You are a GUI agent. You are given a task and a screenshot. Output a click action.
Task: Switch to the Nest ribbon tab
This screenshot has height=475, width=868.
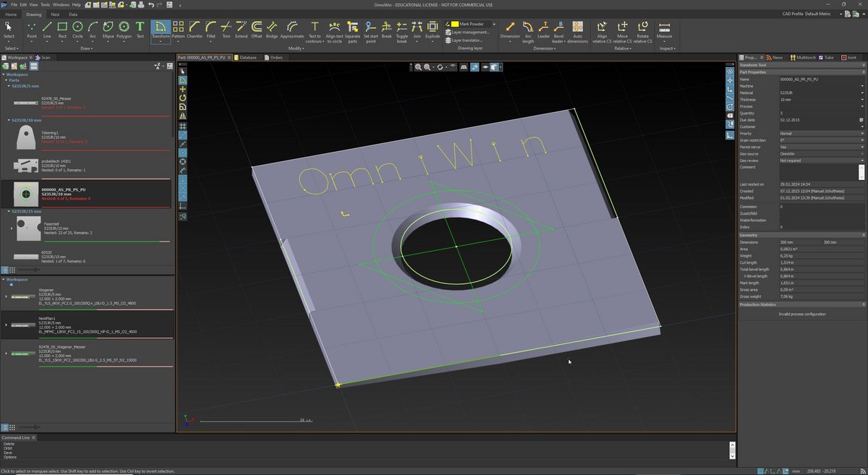point(56,14)
